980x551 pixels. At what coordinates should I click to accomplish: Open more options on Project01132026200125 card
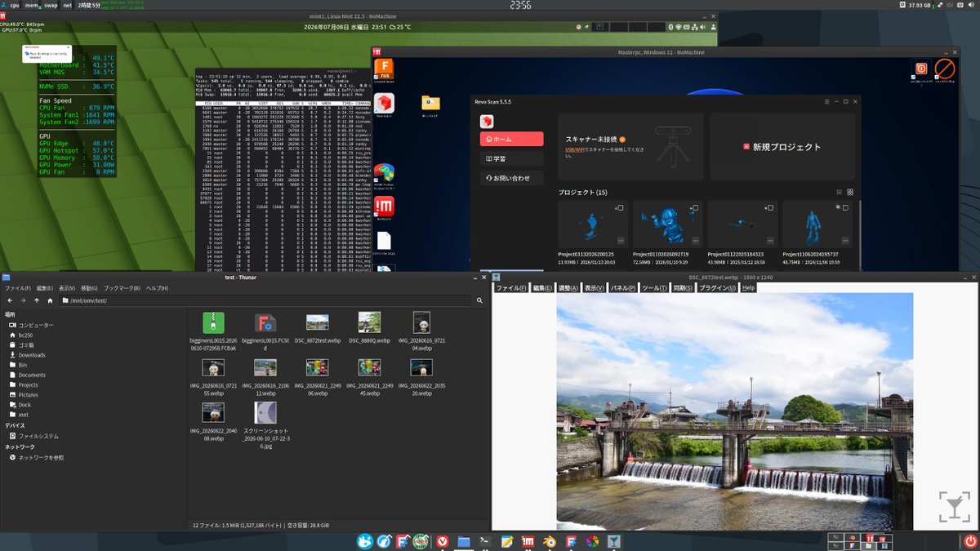click(x=621, y=241)
